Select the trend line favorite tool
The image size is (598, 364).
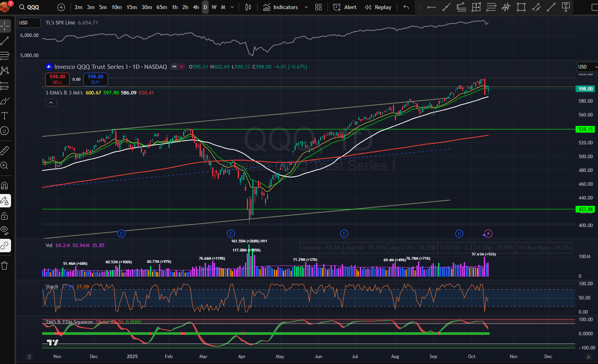(x=446, y=7)
